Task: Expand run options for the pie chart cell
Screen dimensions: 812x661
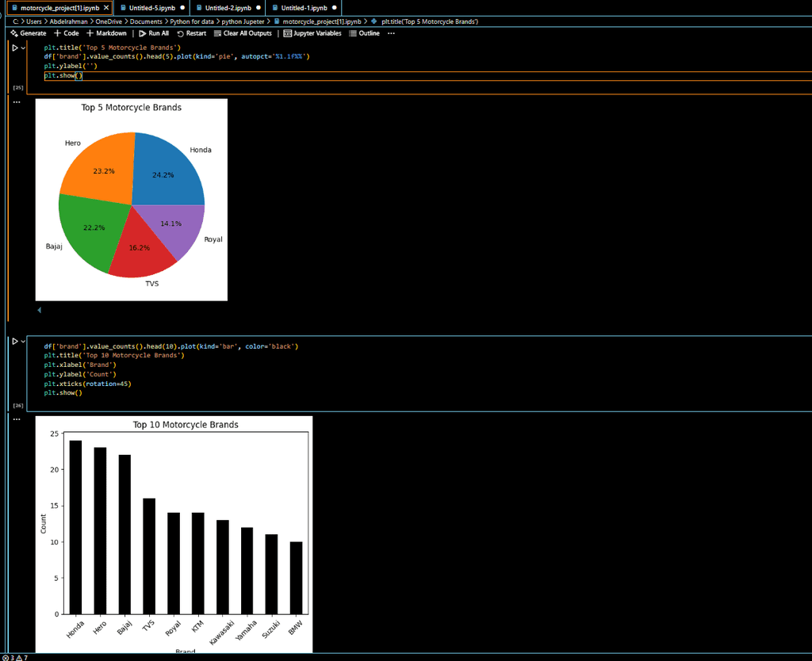Action: coord(23,48)
